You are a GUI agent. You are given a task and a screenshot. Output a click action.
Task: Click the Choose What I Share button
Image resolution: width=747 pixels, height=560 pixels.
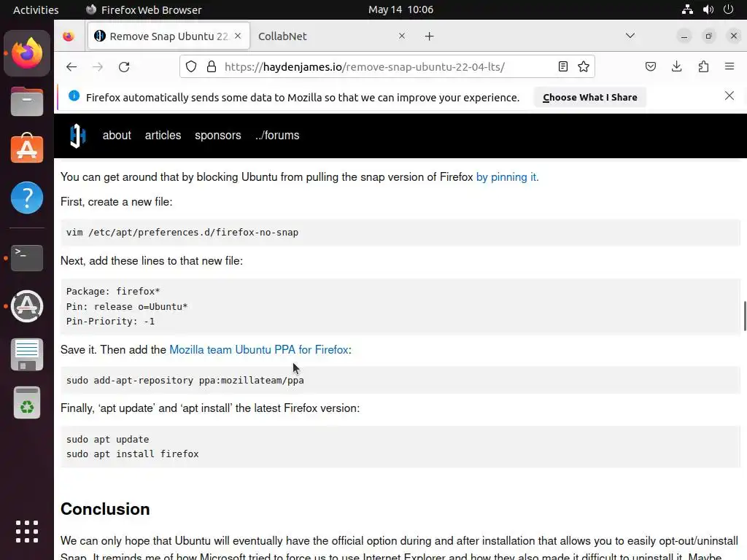(589, 97)
